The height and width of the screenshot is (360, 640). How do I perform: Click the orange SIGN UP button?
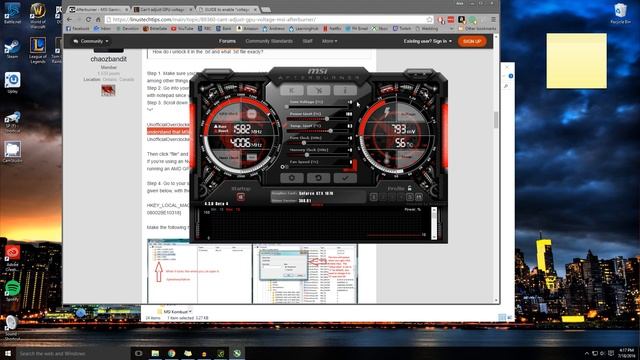(472, 41)
